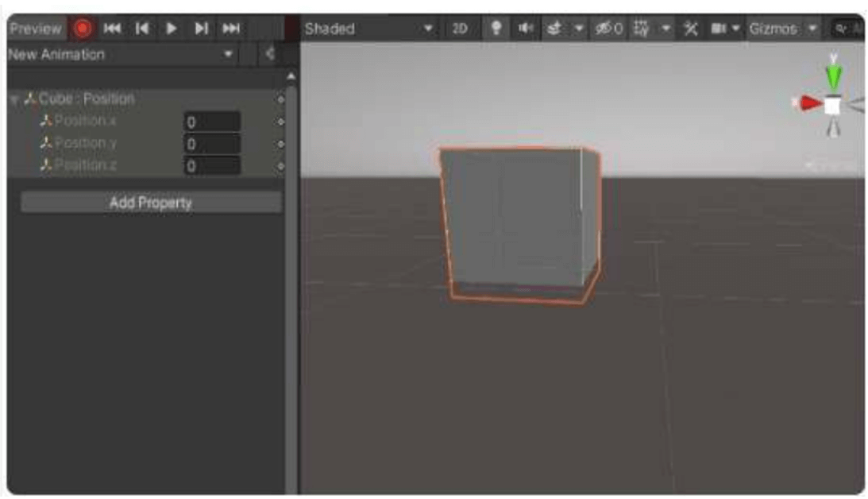Screen dimensions: 868x499
Task: Toggle the Preview button
Action: (x=35, y=29)
